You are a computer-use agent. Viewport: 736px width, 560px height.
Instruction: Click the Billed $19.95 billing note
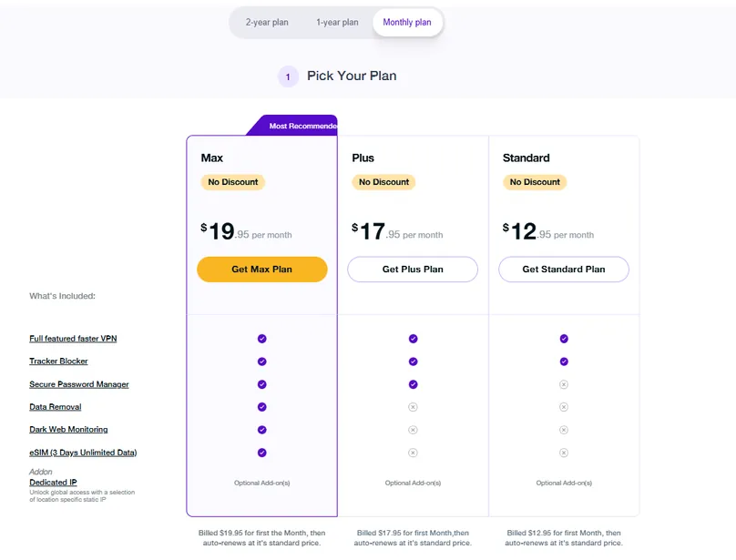tap(261, 538)
